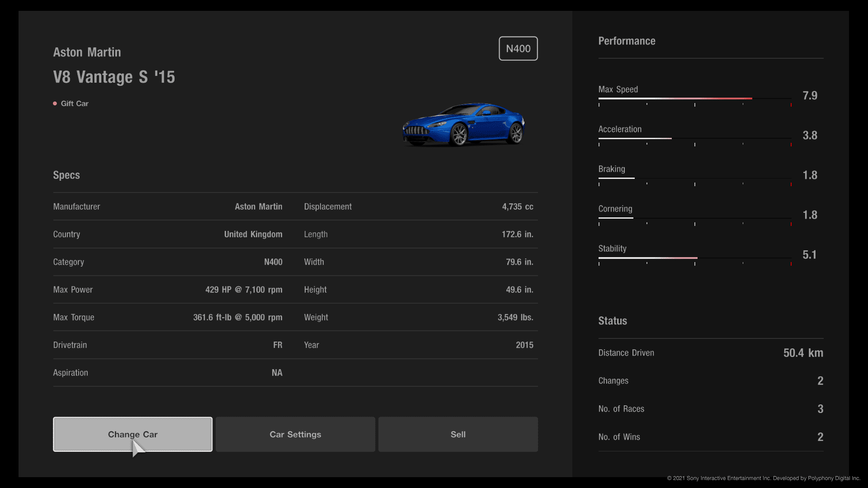Click the Stability score '5.1'
The width and height of the screenshot is (868, 488).
(810, 254)
